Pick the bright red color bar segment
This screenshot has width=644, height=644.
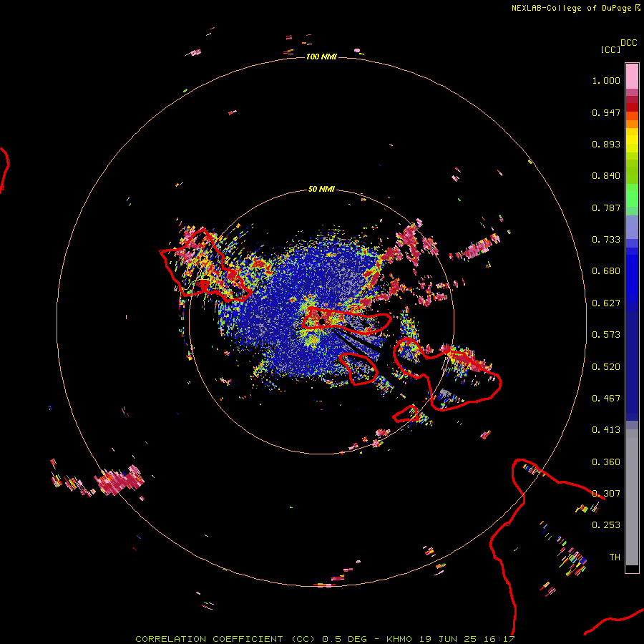[632, 107]
